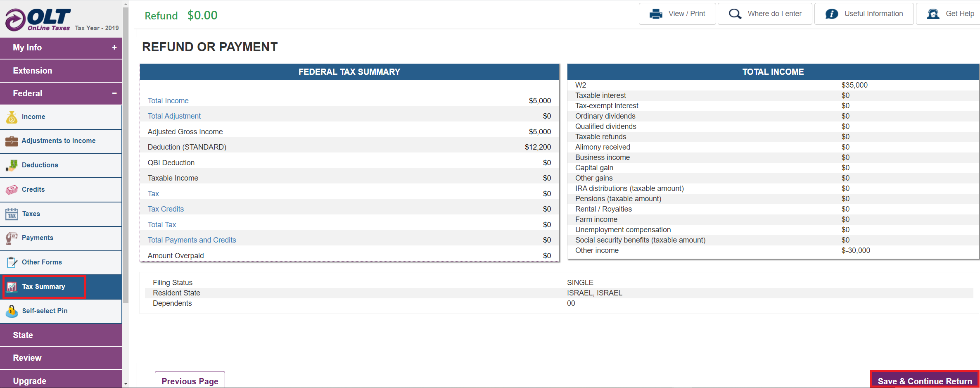Click the Credits money stack icon

[12, 190]
